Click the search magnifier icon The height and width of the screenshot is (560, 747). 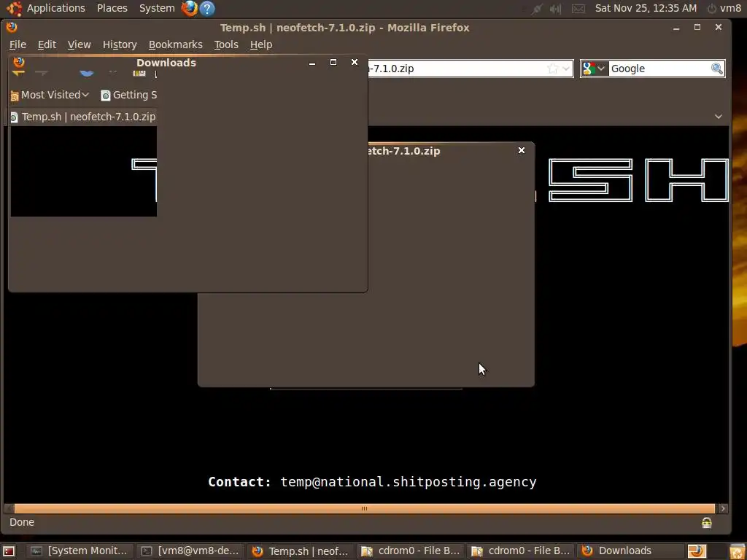point(717,69)
